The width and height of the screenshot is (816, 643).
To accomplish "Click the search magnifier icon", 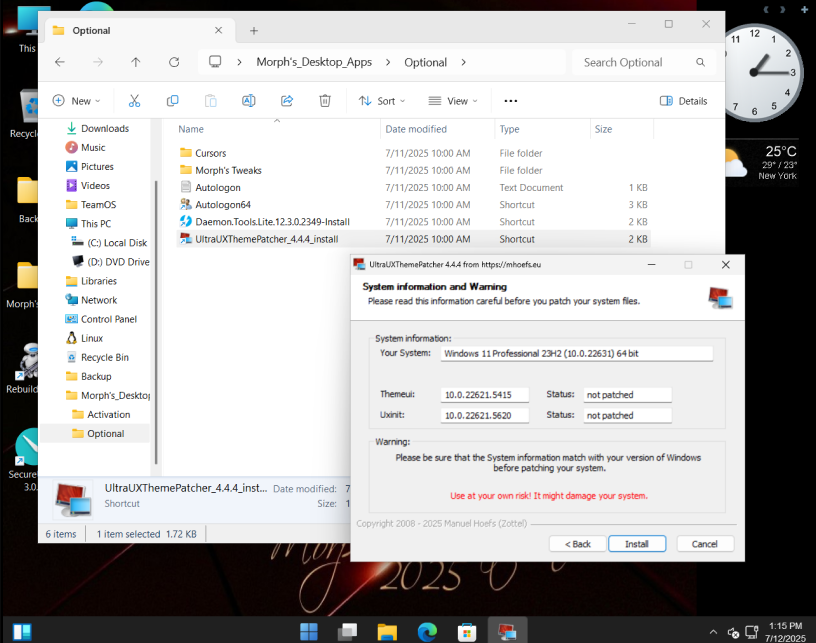I will coord(700,62).
